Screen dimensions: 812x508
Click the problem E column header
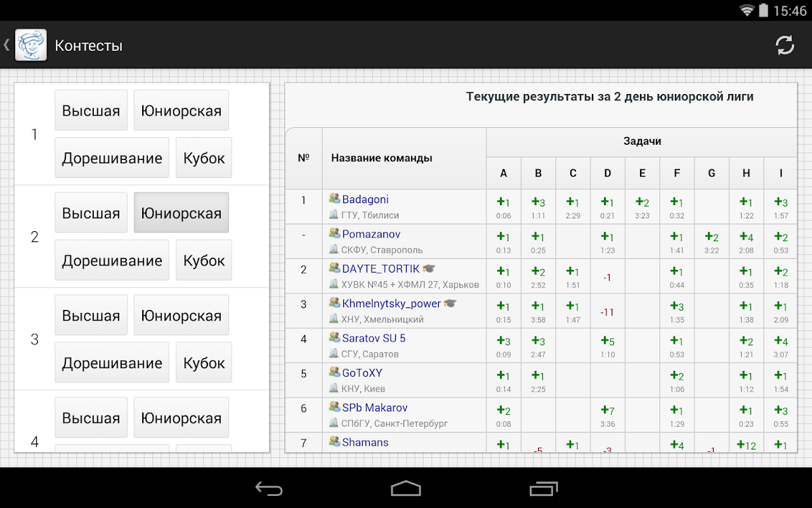(642, 173)
